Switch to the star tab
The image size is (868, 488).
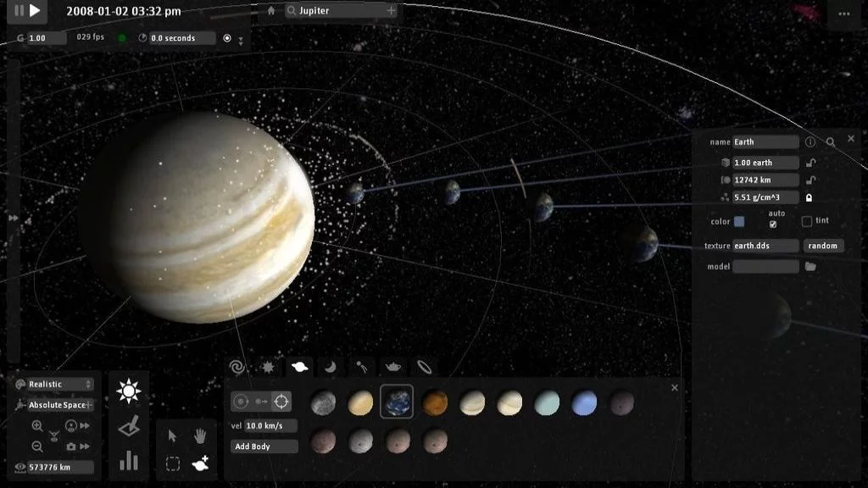click(269, 367)
